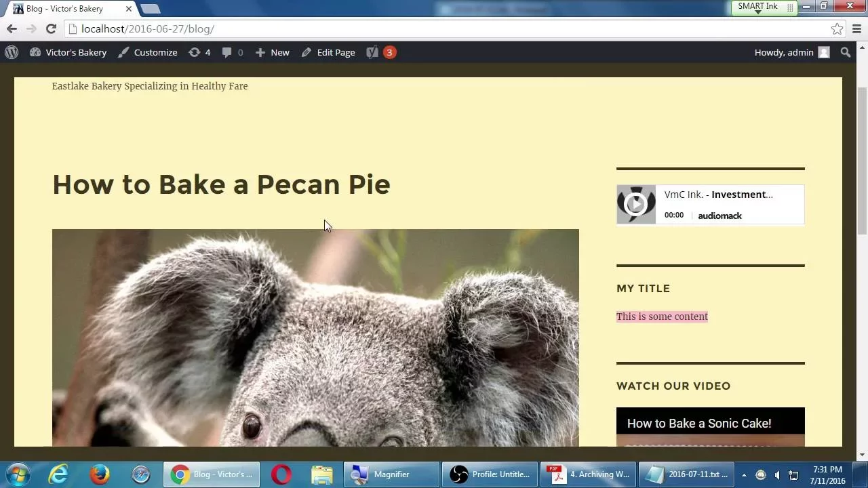
Task: Open the Chrome menu icon
Action: [856, 29]
